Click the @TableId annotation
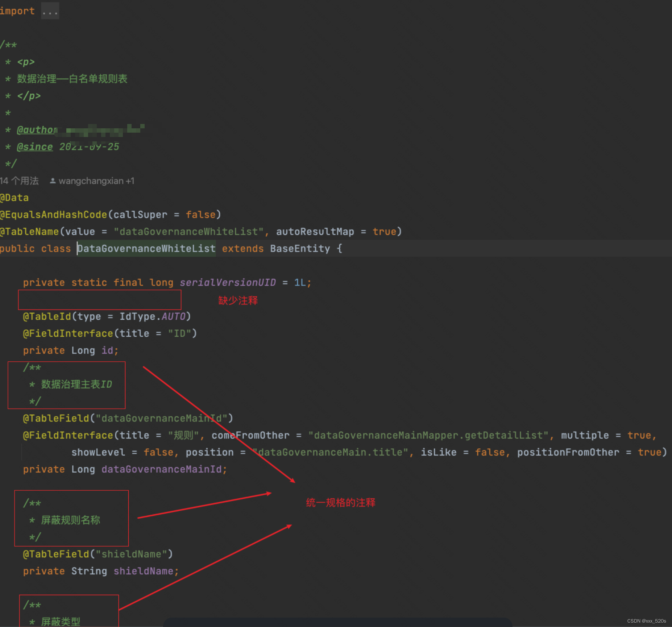672x627 pixels. 47,316
